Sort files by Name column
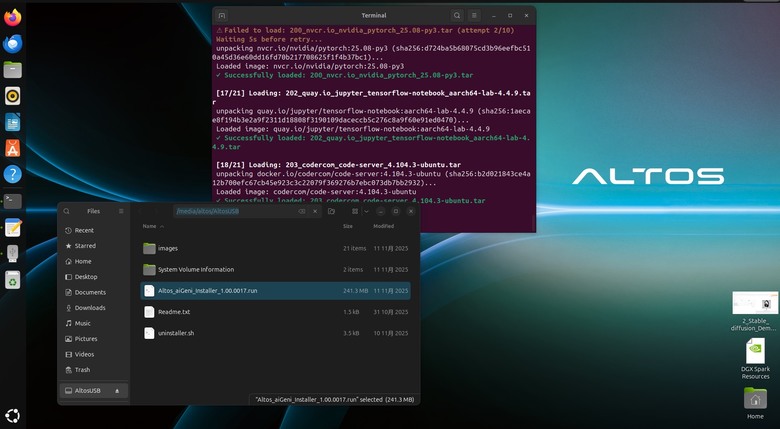 153,226
